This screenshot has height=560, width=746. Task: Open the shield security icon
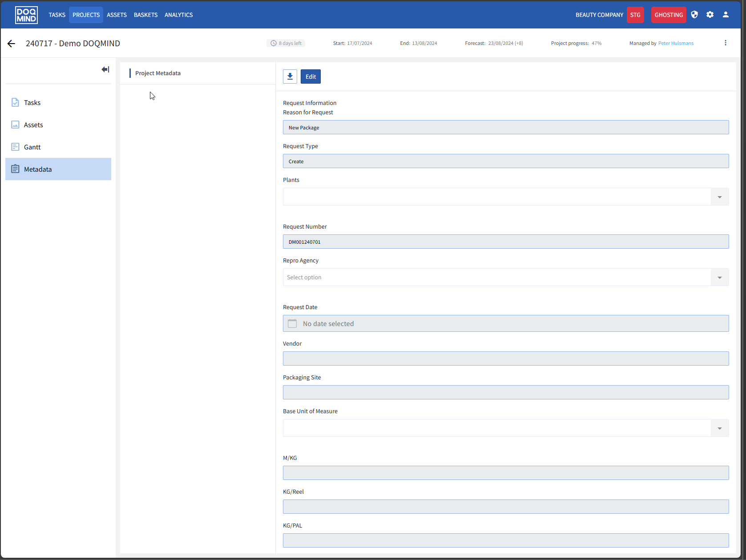694,15
